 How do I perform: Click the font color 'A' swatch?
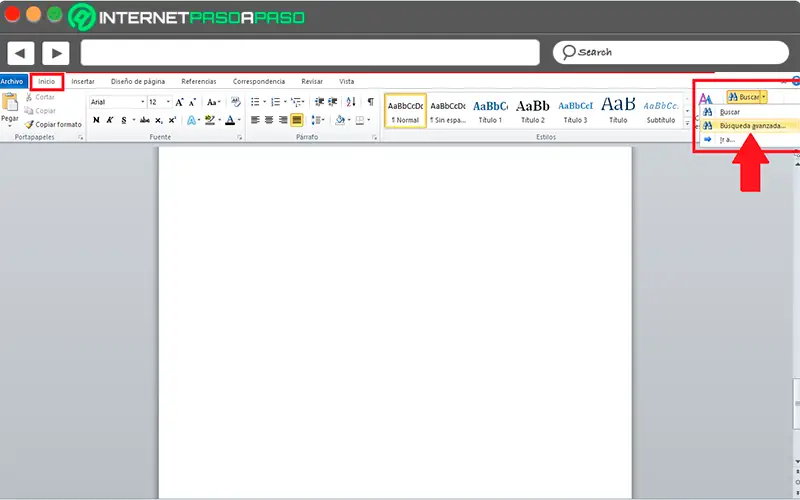pyautogui.click(x=229, y=120)
